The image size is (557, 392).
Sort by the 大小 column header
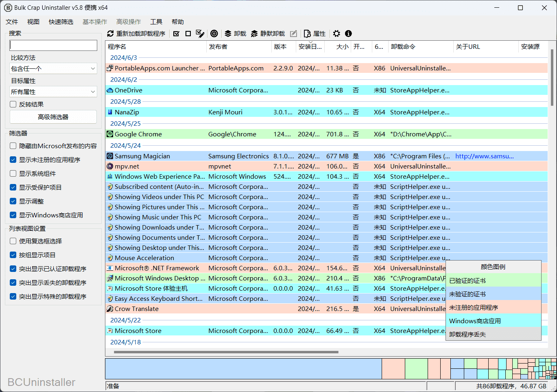click(338, 46)
